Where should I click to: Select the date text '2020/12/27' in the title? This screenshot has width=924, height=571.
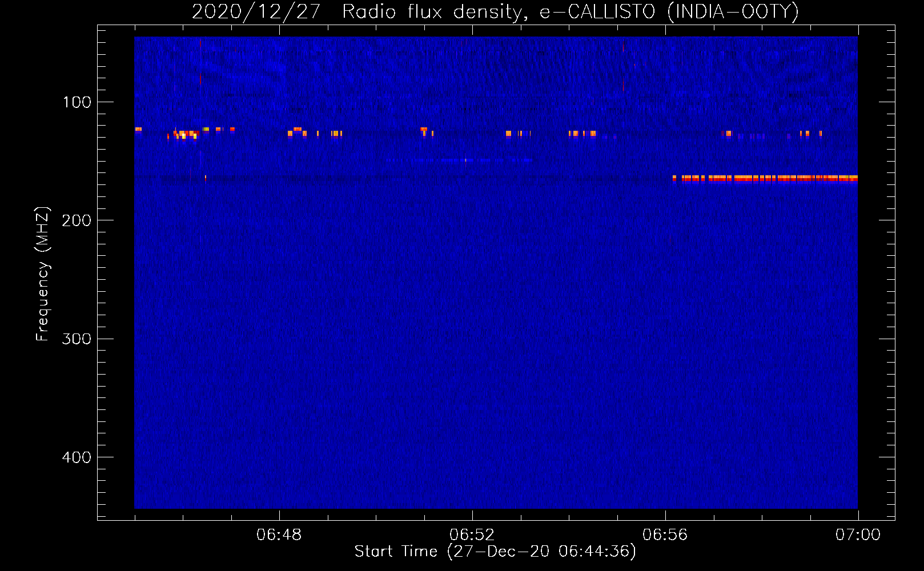pyautogui.click(x=256, y=11)
